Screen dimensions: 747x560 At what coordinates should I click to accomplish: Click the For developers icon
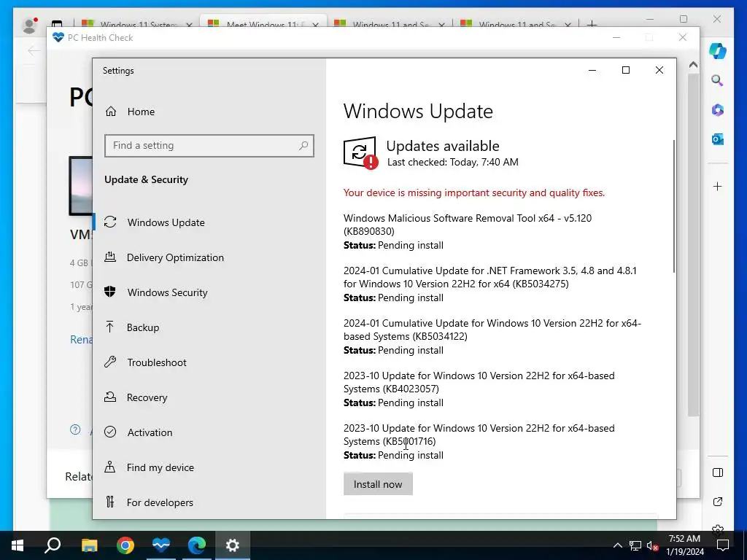(110, 502)
